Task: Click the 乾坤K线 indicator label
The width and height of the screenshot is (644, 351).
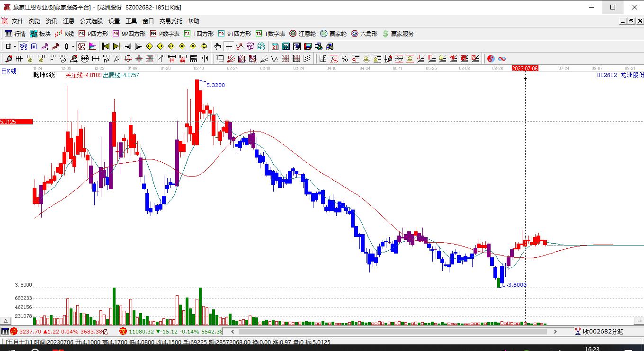Action: click(44, 75)
